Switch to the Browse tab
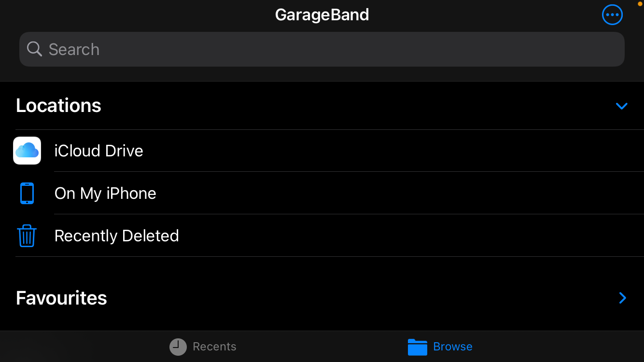 point(440,347)
